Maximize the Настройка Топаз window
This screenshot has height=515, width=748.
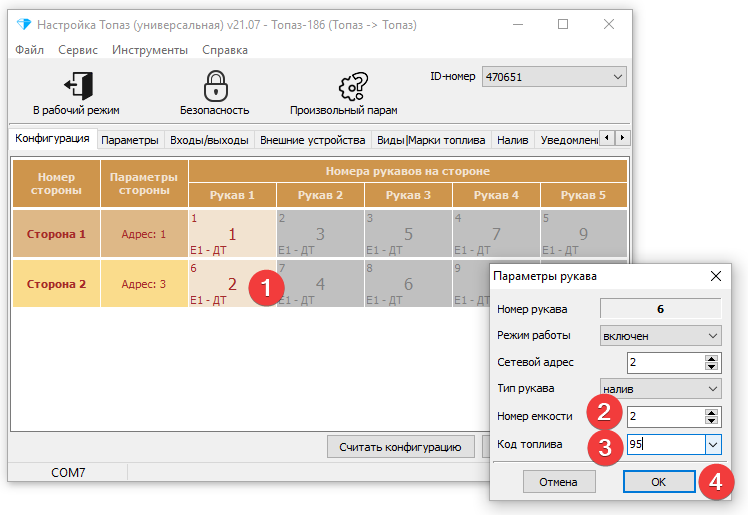click(563, 24)
